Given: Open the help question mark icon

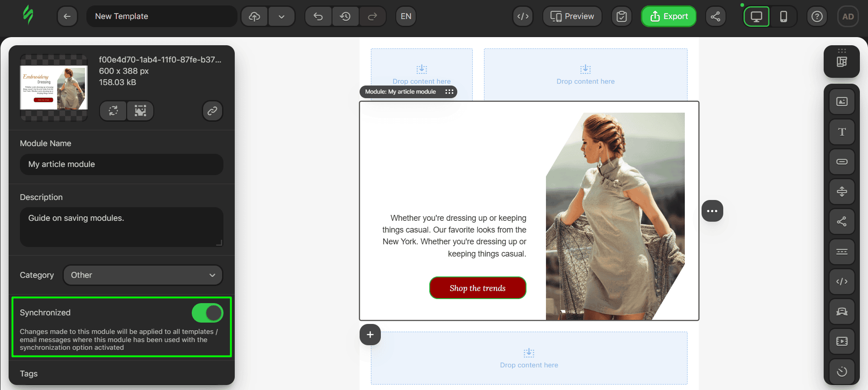Looking at the screenshot, I should 816,17.
